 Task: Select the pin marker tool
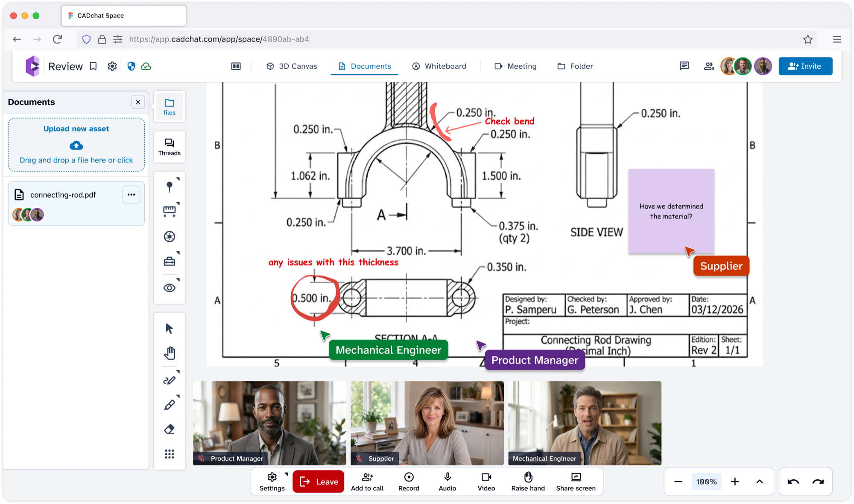pos(170,186)
